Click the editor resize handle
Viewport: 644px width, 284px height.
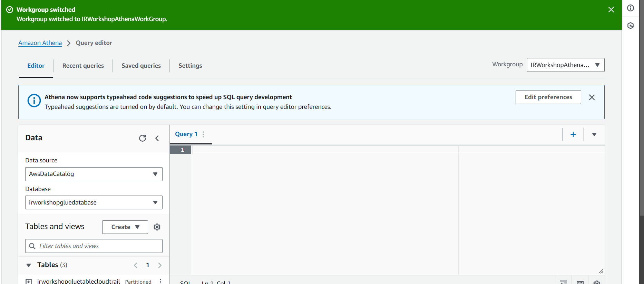click(x=601, y=271)
